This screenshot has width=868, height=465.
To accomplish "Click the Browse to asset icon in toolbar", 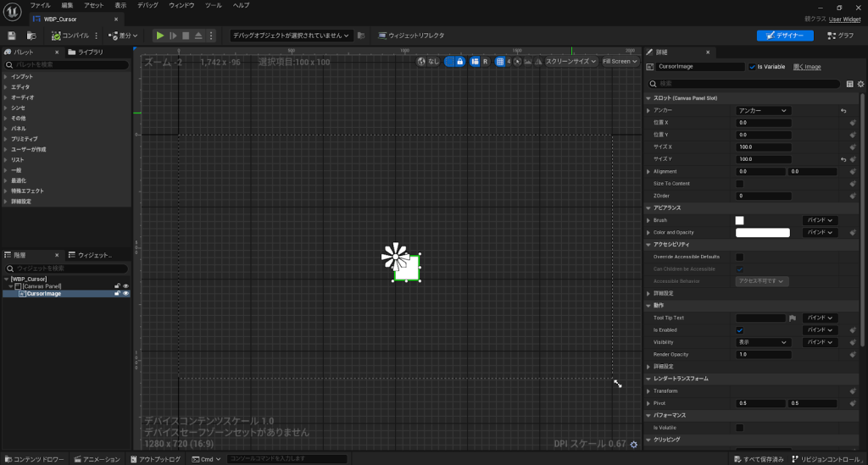I will pos(31,36).
